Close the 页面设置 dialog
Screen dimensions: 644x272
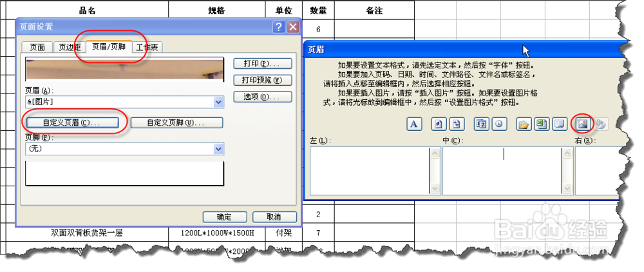click(x=292, y=27)
